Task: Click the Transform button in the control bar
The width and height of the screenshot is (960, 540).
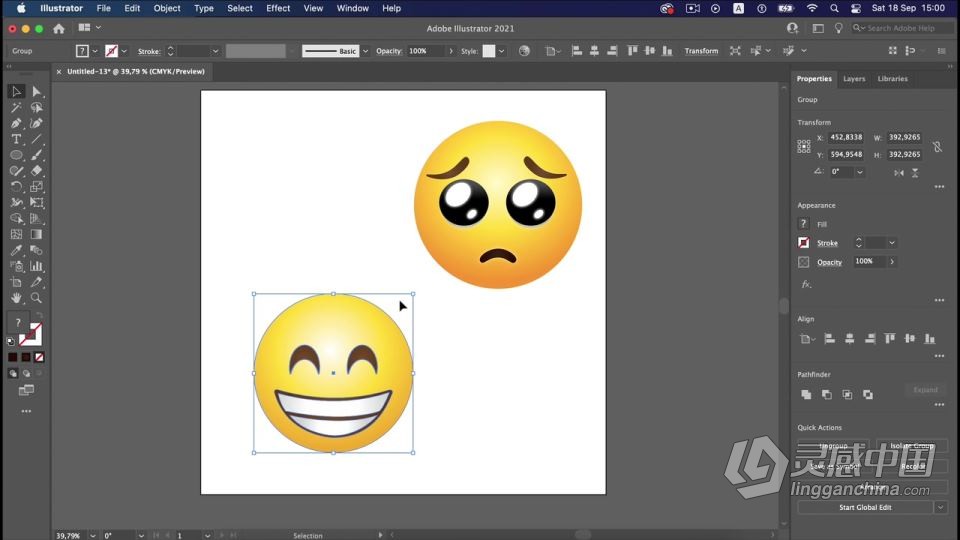Action: pyautogui.click(x=701, y=51)
